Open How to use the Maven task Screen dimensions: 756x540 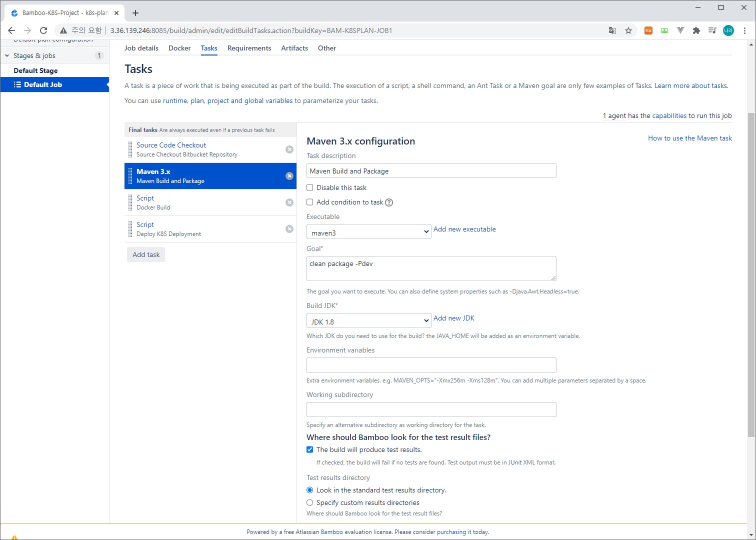(x=690, y=138)
